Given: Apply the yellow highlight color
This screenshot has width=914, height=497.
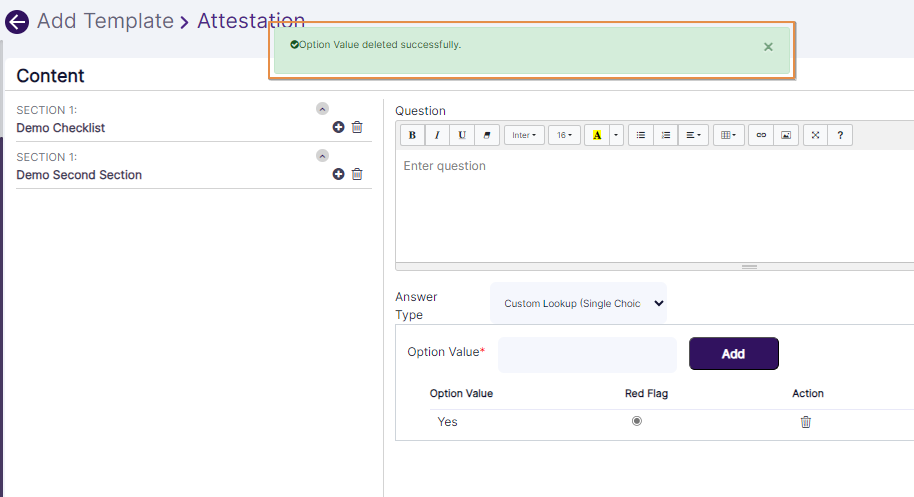Looking at the screenshot, I should tap(597, 135).
